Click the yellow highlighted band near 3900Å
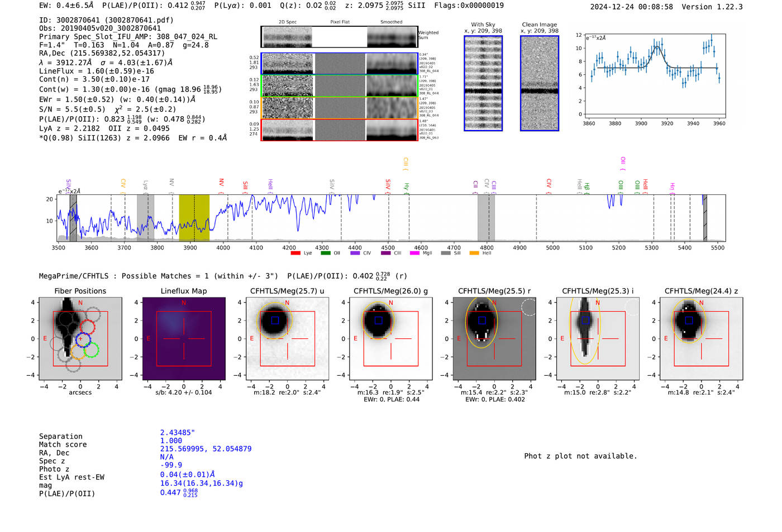 (194, 218)
